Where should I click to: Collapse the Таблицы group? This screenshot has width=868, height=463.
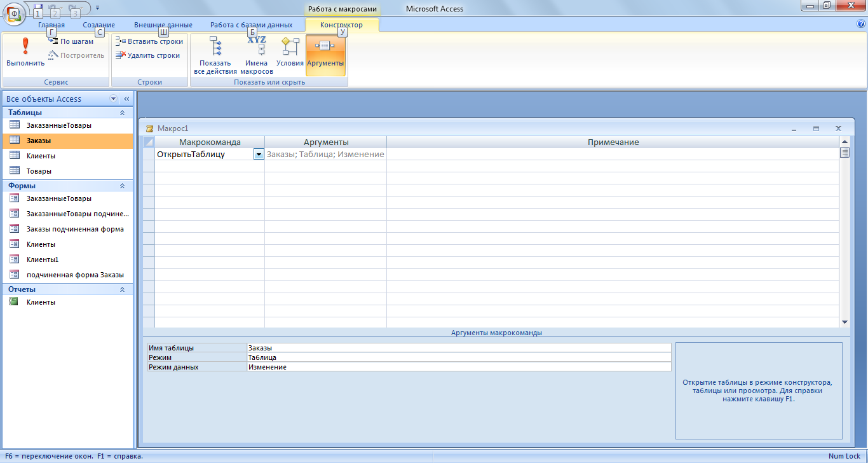pyautogui.click(x=122, y=113)
